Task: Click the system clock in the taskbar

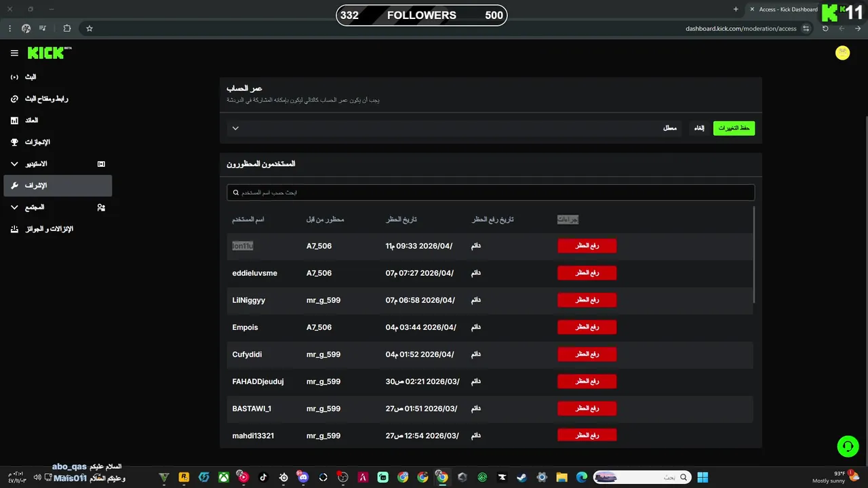Action: [16, 477]
